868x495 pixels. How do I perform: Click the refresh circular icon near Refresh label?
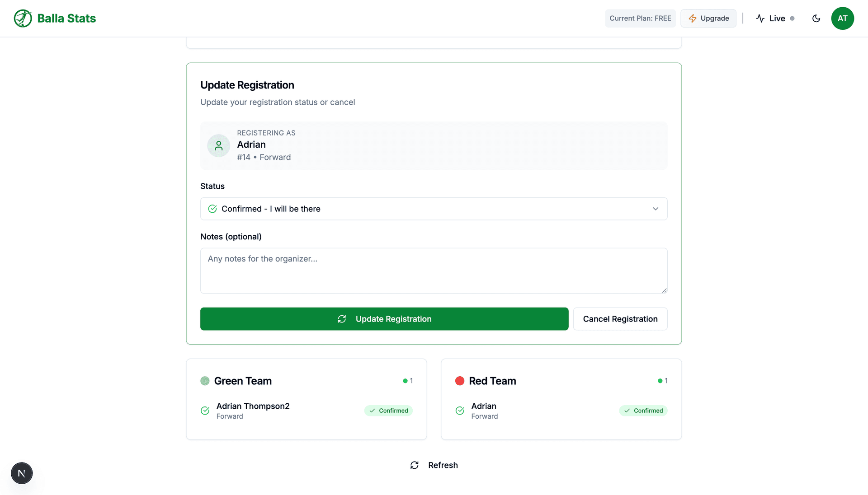415,465
